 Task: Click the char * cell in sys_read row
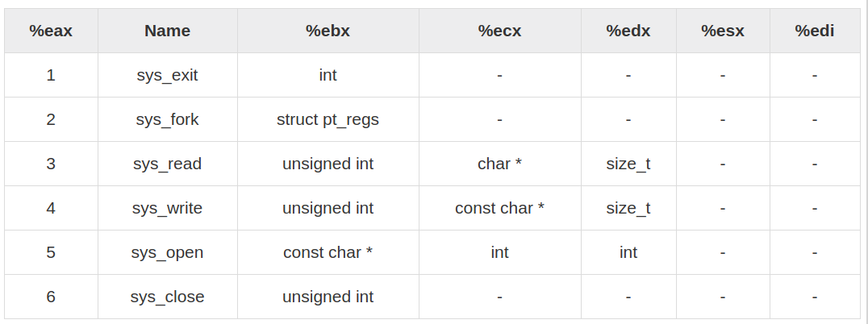click(x=500, y=164)
